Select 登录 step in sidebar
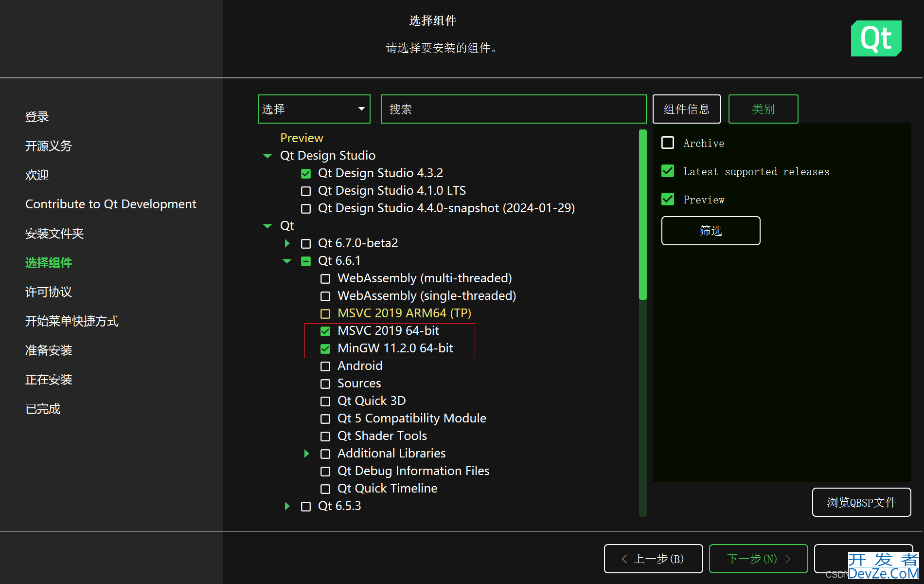 pyautogui.click(x=37, y=117)
